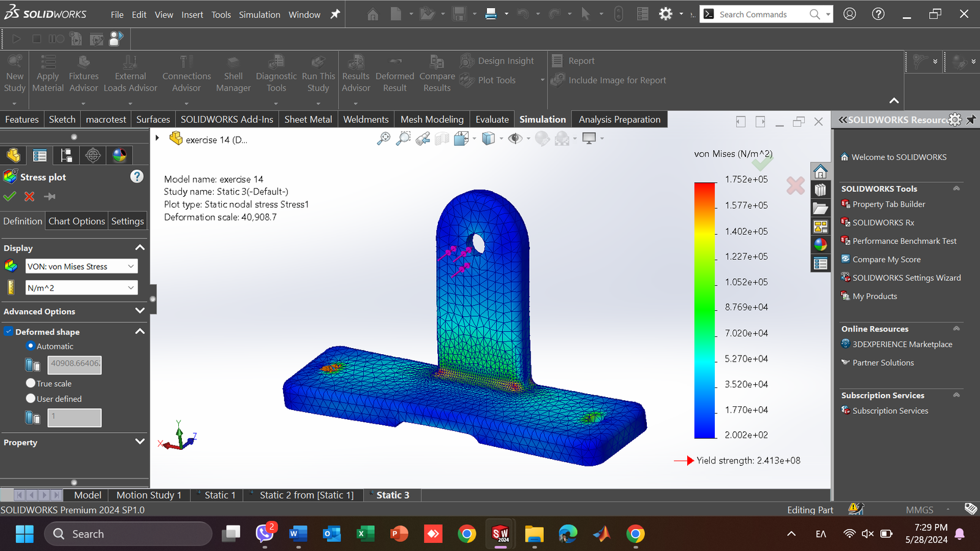Open the SOLIDWORKS Options gear icon
This screenshot has height=551, width=980.
click(666, 14)
